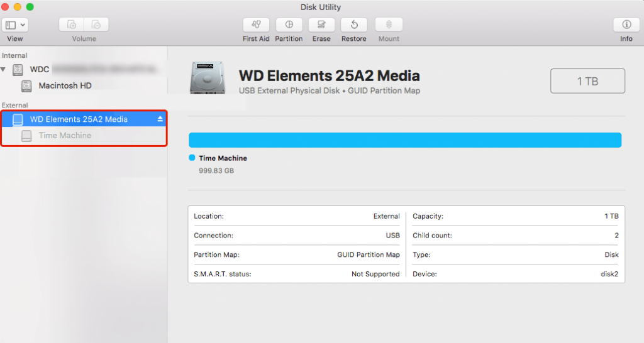The width and height of the screenshot is (644, 343).
Task: Click the Disk Utility window title
Action: (x=320, y=7)
